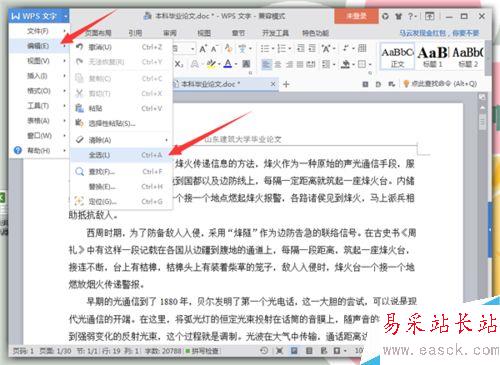Select 全选(L) from the edit menu
Image resolution: width=500 pixels, height=365 pixels.
point(121,155)
